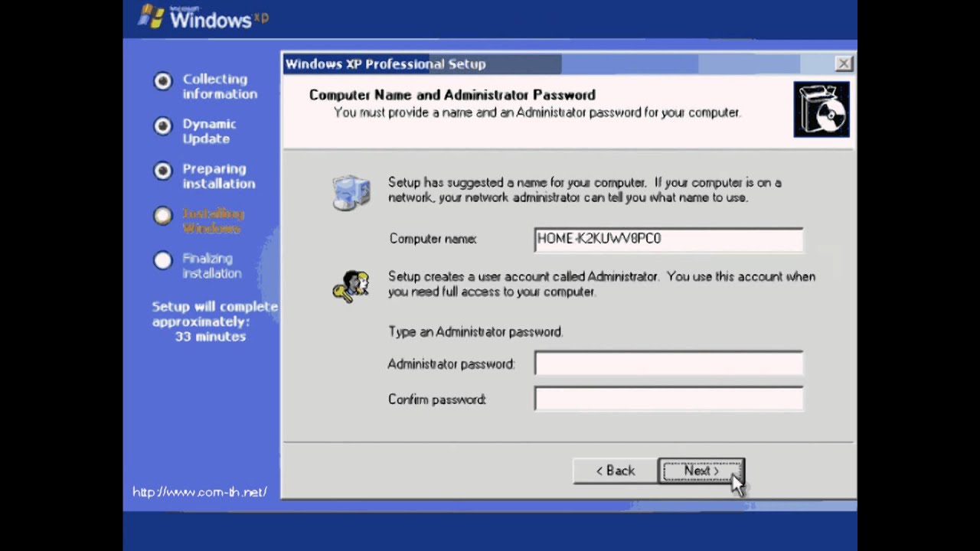Click the Dynamic Update step indicator
This screenshot has height=551, width=980.
pyautogui.click(x=162, y=126)
